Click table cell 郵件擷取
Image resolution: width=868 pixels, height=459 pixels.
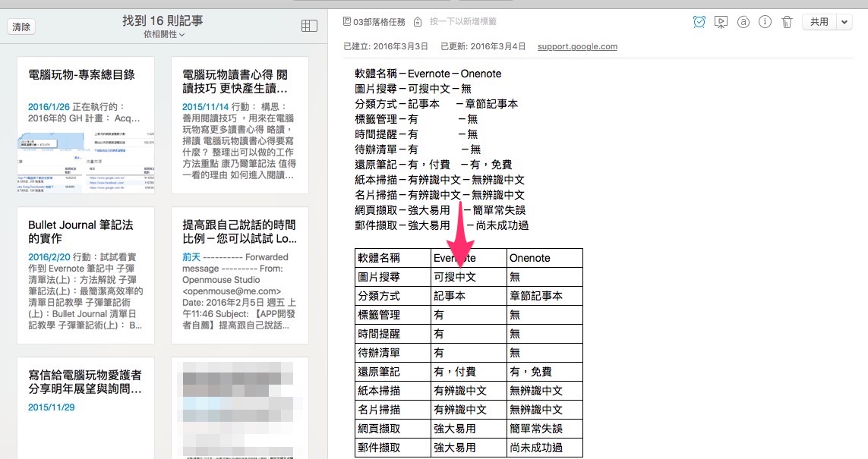[393, 448]
